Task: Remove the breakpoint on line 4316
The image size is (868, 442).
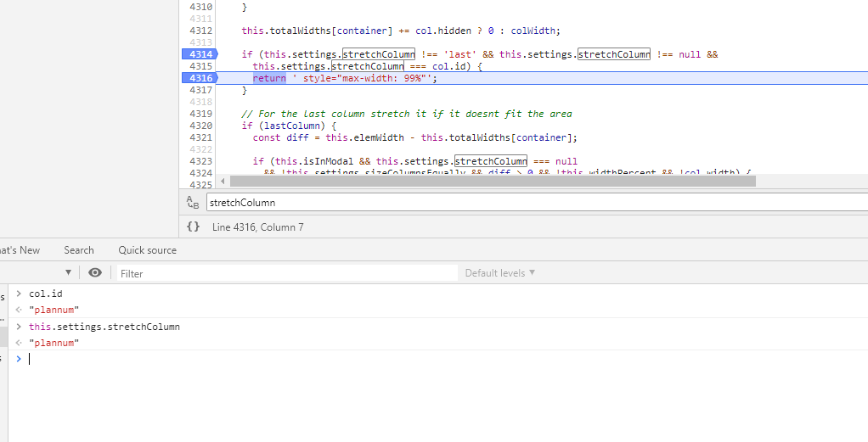Action: [x=200, y=78]
